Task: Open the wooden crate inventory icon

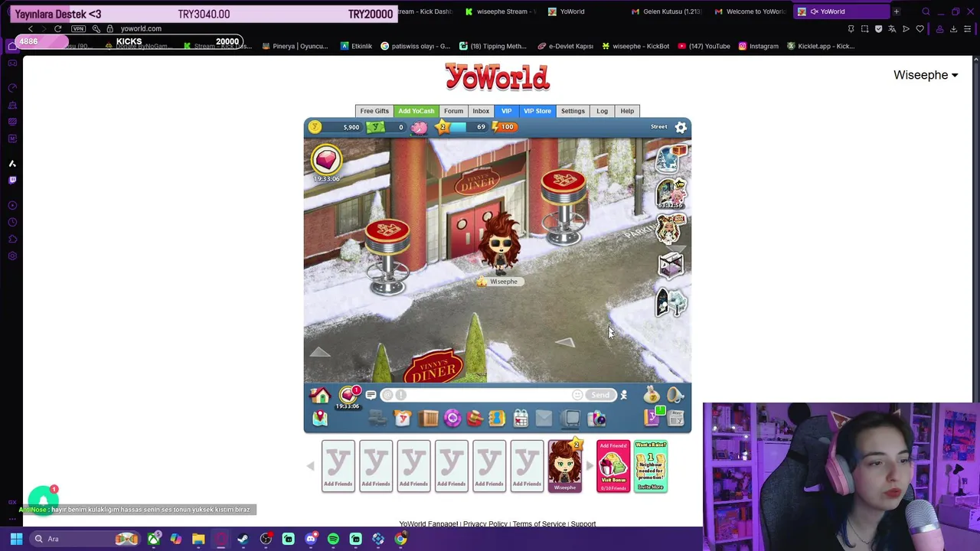Action: click(428, 419)
